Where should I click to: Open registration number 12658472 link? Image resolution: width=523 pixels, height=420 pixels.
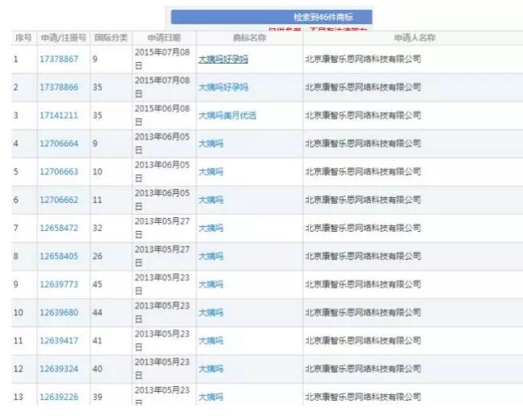coord(59,228)
